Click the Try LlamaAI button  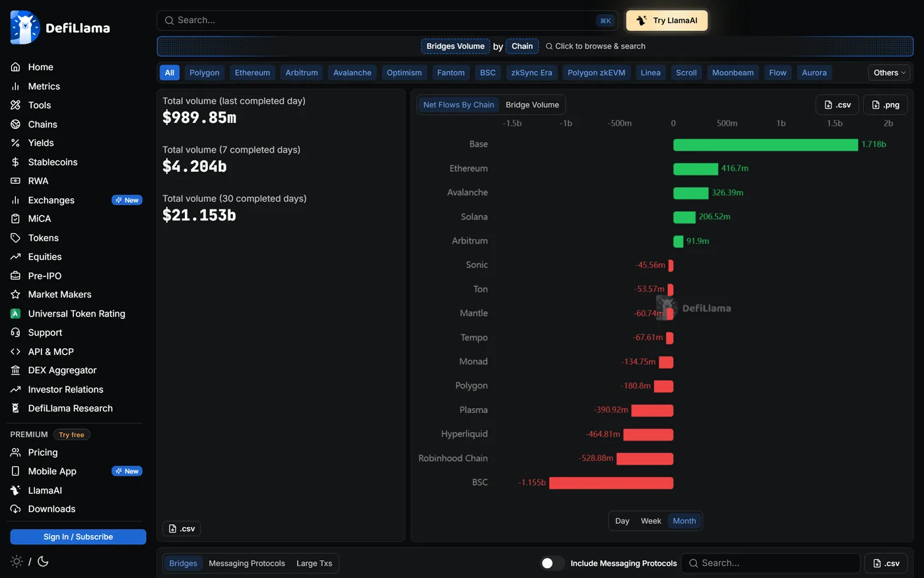[667, 20]
